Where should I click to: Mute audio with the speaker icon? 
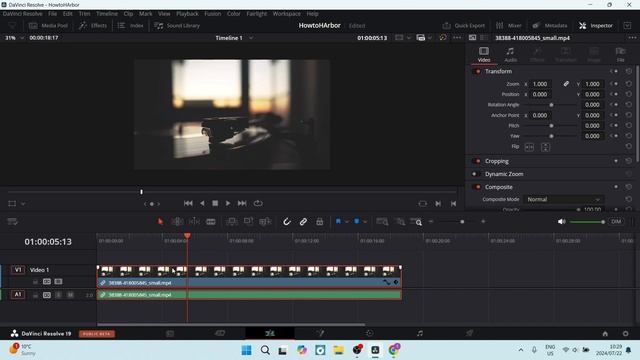point(562,222)
